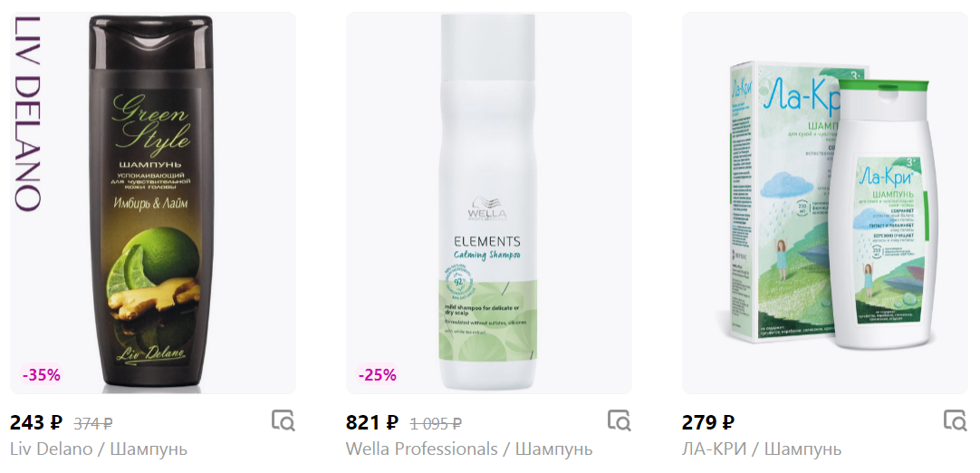This screenshot has width=980, height=473.
Task: Click the 243 ₽ price
Action: pos(36,423)
